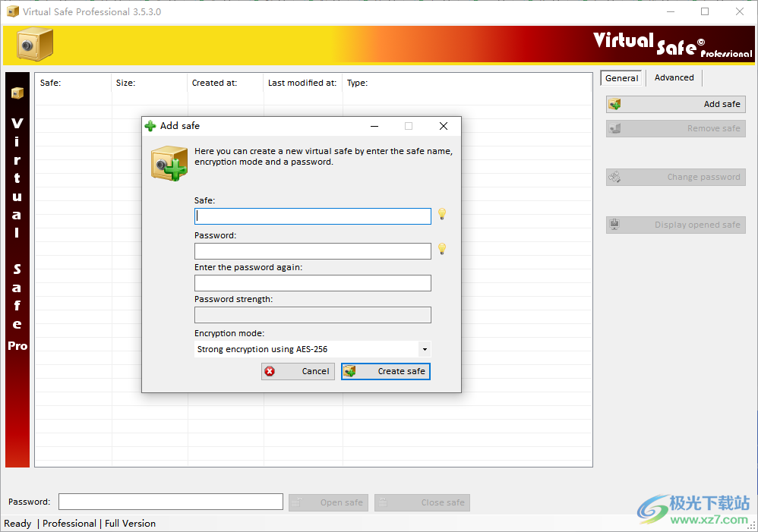Viewport: 758px width, 532px height.
Task: Click the Remove safe button
Action: 676,128
